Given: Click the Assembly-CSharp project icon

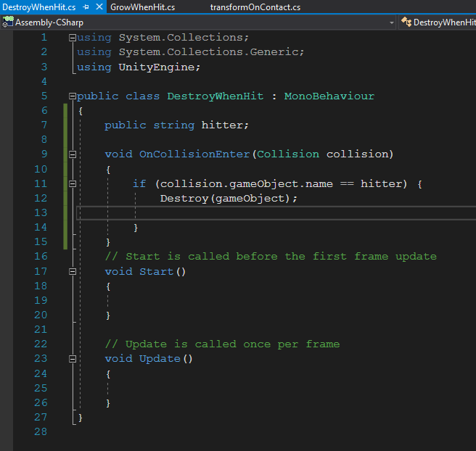Looking at the screenshot, I should pos(8,22).
